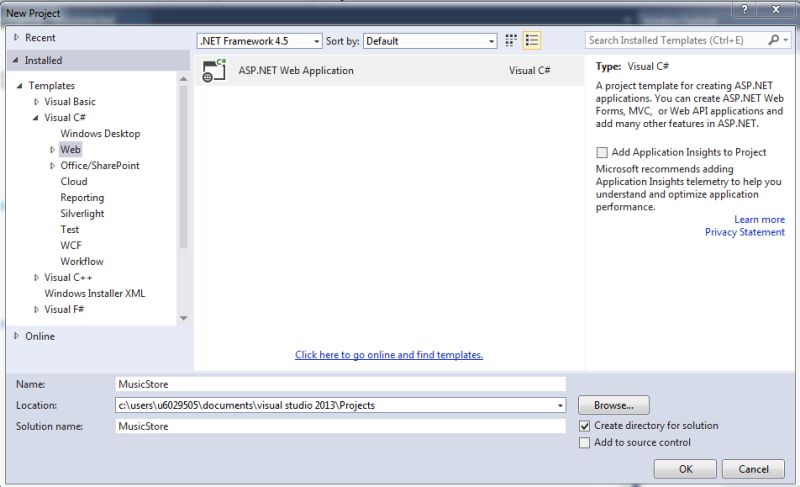Image resolution: width=800 pixels, height=487 pixels.
Task: Switch to medium icons list view
Action: point(532,41)
